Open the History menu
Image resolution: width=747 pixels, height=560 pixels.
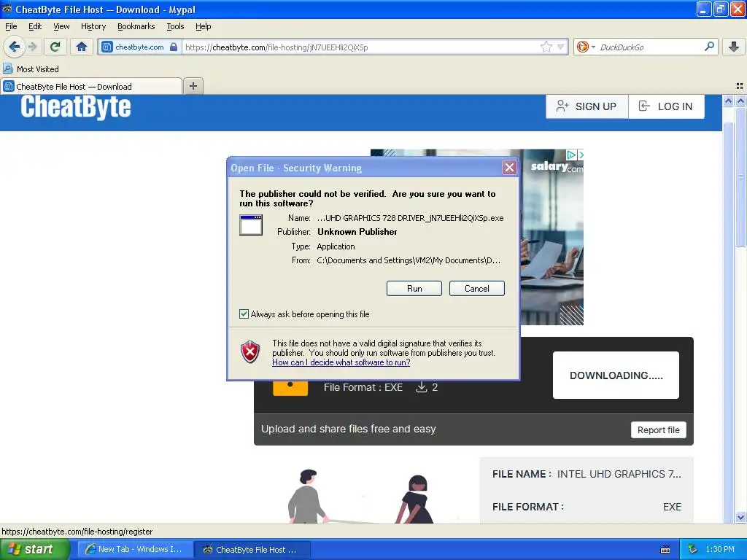tap(93, 26)
